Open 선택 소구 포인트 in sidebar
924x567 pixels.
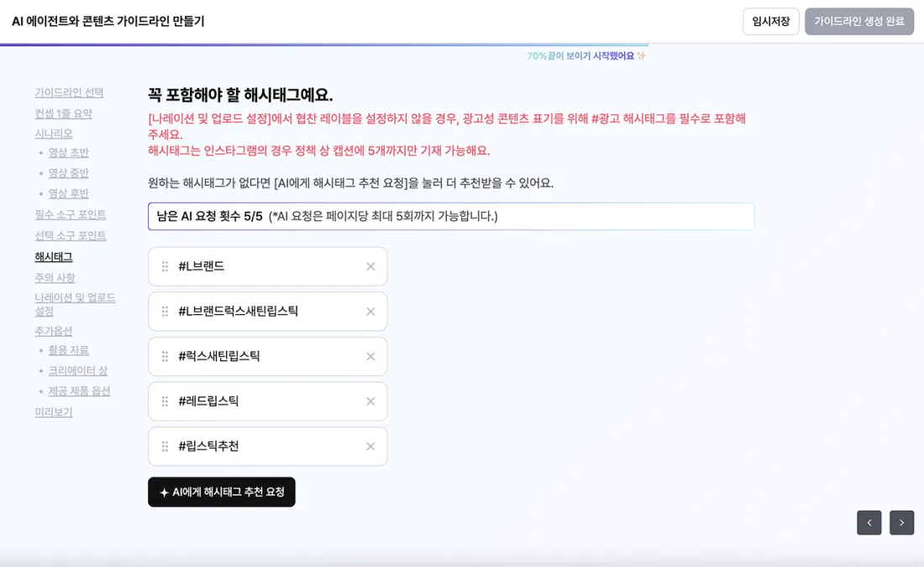click(71, 236)
